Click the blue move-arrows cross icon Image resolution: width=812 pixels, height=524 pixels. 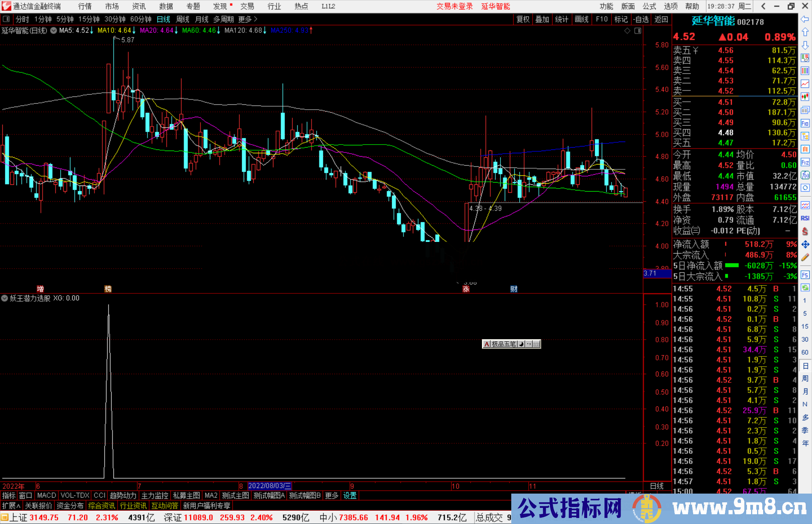[805, 245]
